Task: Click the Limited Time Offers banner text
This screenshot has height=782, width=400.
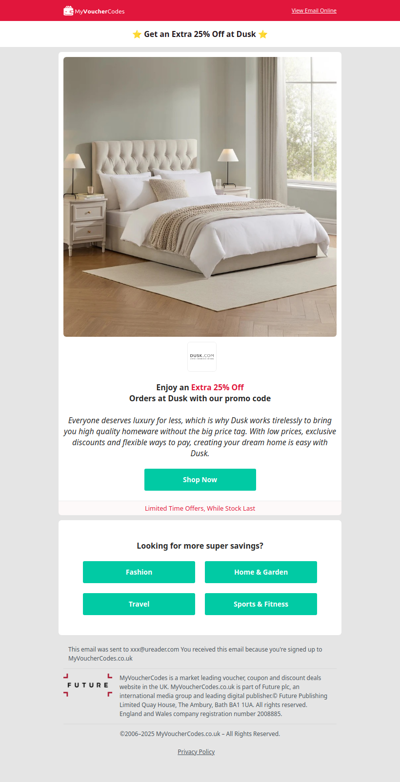Action: coord(200,508)
